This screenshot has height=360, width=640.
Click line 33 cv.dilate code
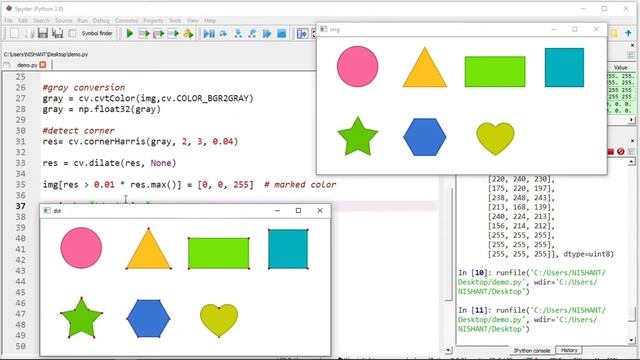109,163
